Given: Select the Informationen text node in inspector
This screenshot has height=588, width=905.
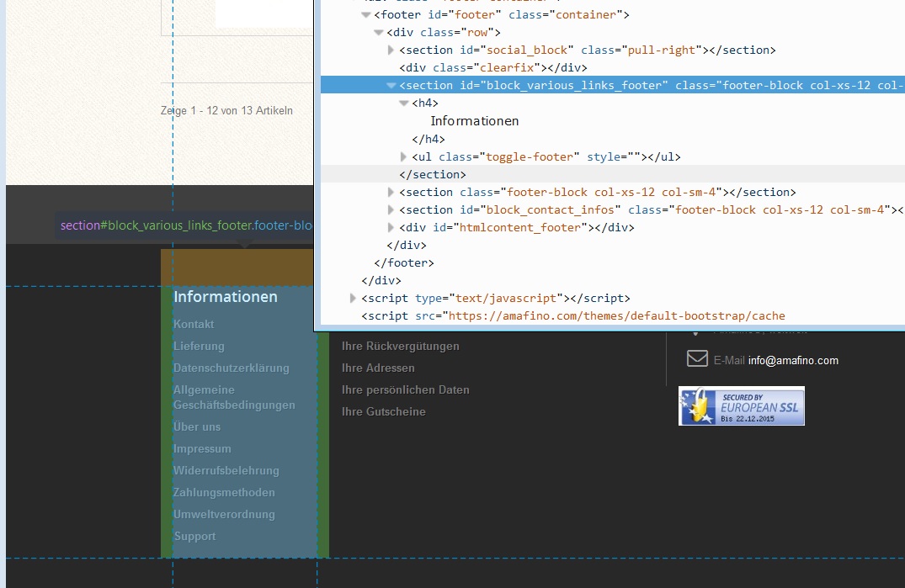Looking at the screenshot, I should (475, 121).
